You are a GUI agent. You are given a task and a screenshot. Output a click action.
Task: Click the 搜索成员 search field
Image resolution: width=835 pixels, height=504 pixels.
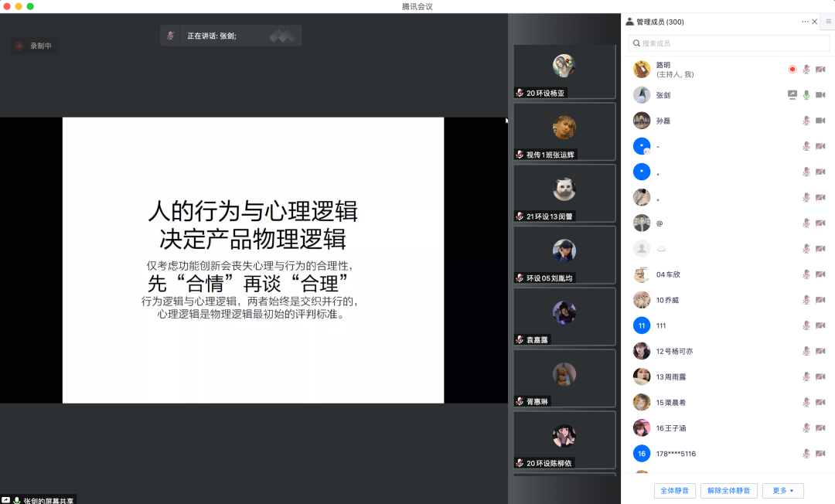tap(728, 43)
